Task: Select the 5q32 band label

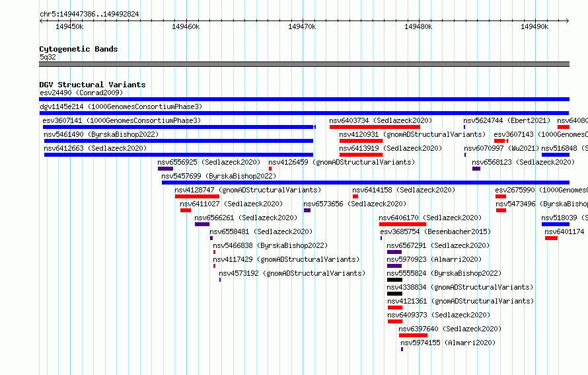Action: pos(48,57)
